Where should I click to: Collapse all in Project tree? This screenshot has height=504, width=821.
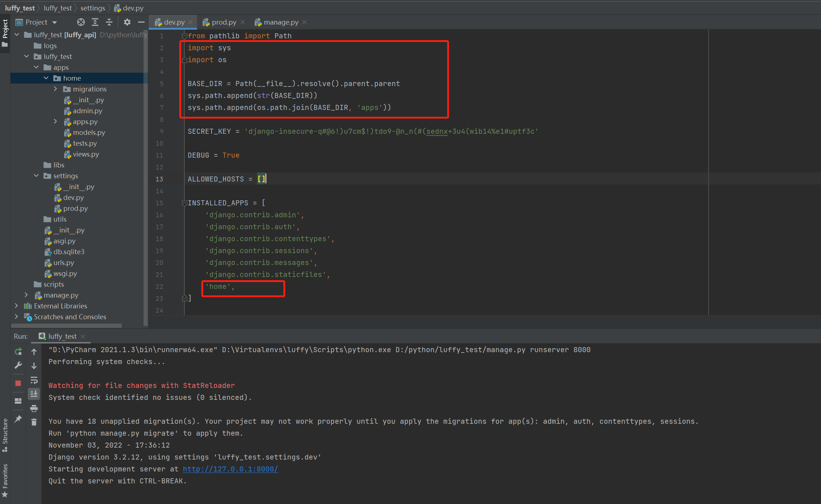109,22
